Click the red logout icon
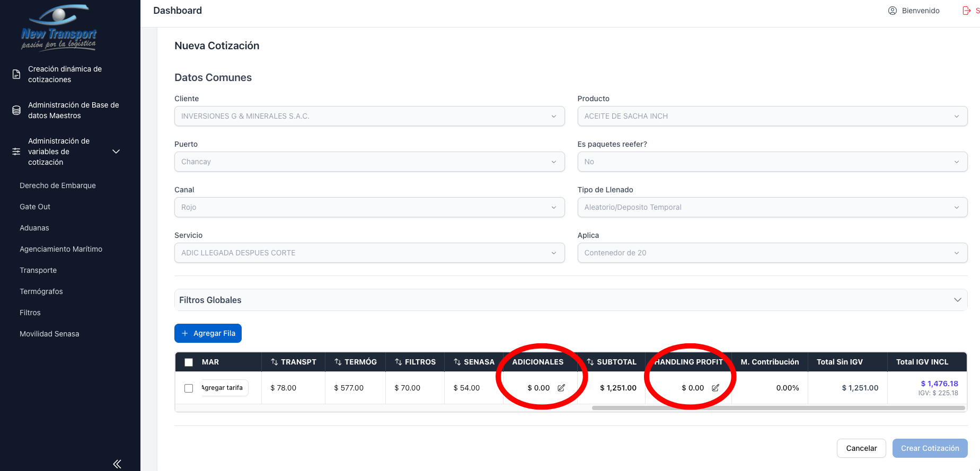The height and width of the screenshot is (471, 980). (x=967, y=11)
